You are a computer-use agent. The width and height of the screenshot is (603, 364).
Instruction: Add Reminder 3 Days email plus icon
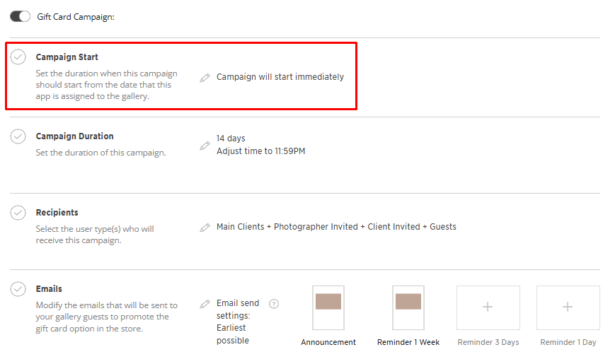coord(488,307)
